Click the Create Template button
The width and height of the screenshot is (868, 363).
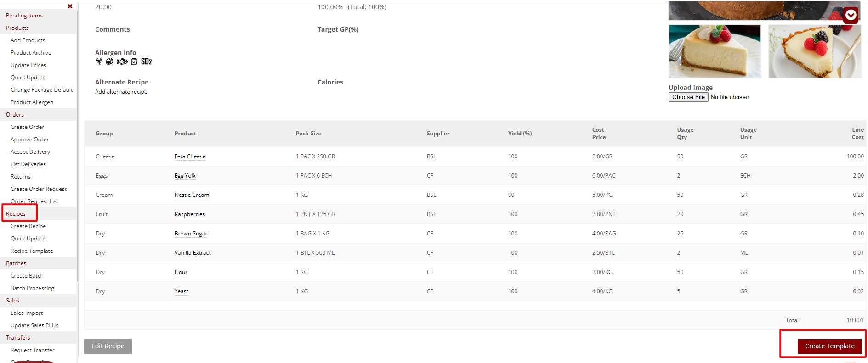(829, 346)
